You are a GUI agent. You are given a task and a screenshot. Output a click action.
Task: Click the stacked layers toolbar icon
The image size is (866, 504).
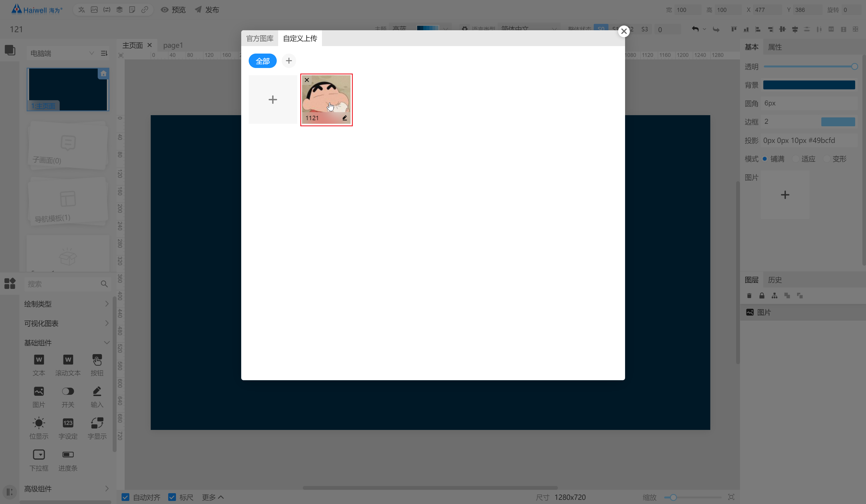coord(120,10)
